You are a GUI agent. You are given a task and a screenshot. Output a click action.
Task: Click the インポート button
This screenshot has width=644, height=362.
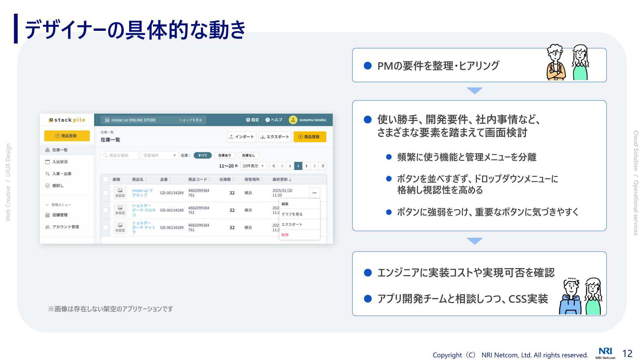pyautogui.click(x=241, y=137)
